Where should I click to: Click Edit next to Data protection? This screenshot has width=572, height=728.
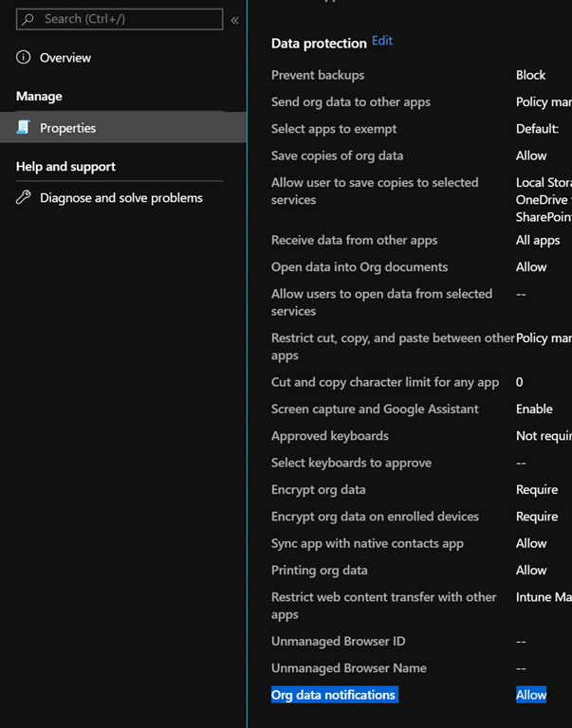pos(381,41)
